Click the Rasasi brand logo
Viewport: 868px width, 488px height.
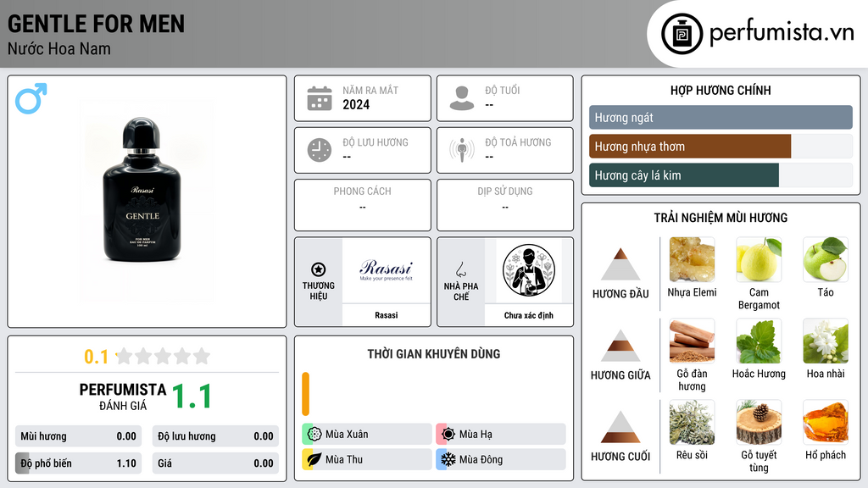387,269
